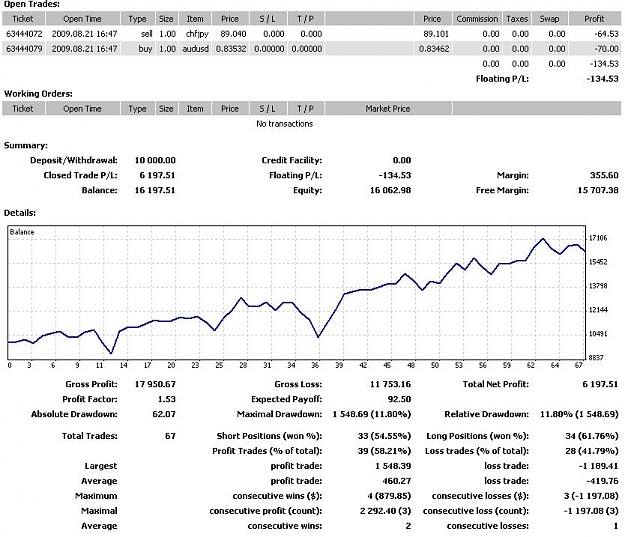Click the -64.53 profit cell
The height and width of the screenshot is (537, 625).
(606, 34)
